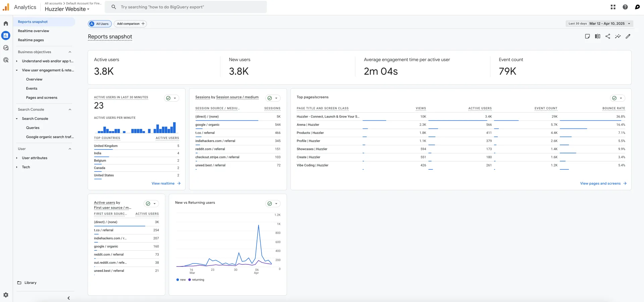Click the Active users metric card
Viewport: 644px width, 302px height.
(154, 67)
